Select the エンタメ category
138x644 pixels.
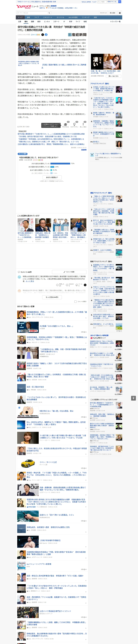(x=47, y=21)
